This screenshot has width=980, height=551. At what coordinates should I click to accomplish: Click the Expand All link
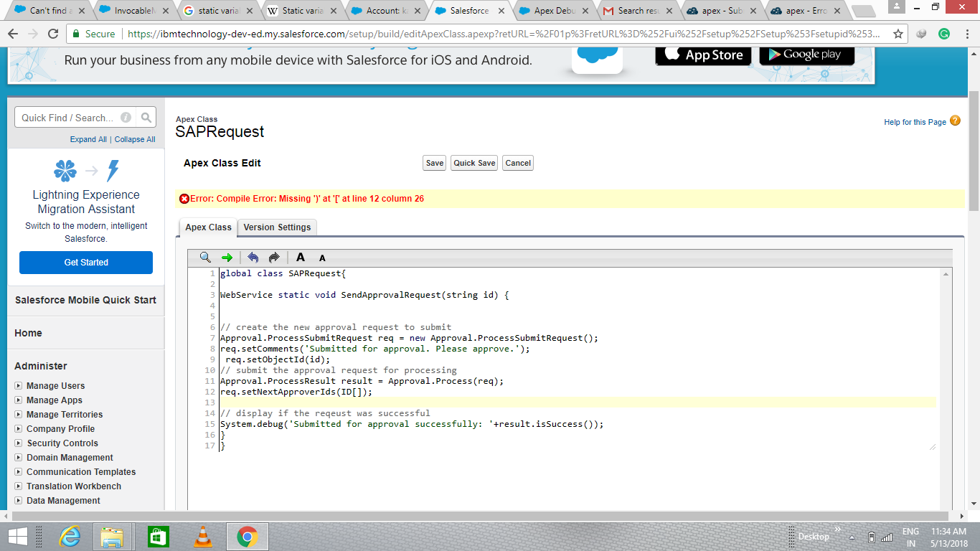(88, 139)
